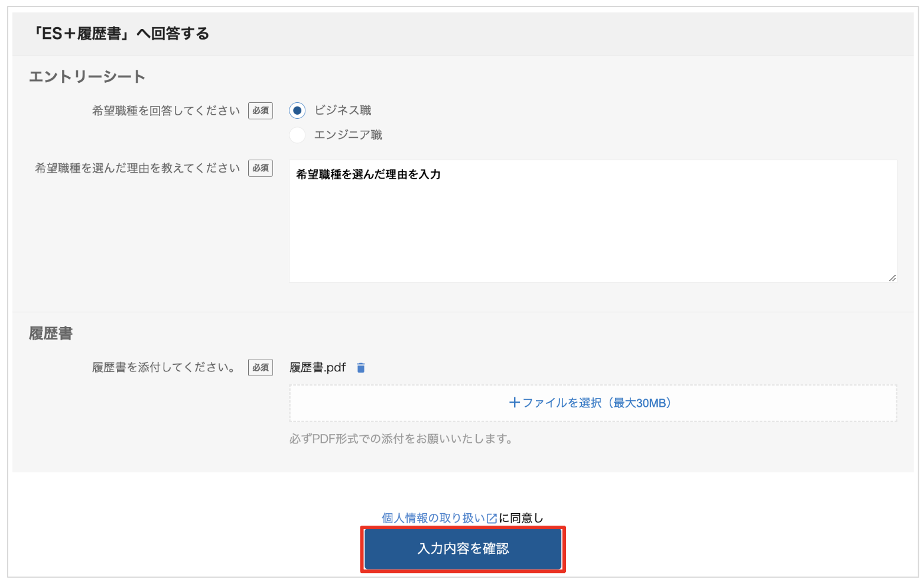Delete the attached 履歴書.pdf with trash icon

[361, 368]
